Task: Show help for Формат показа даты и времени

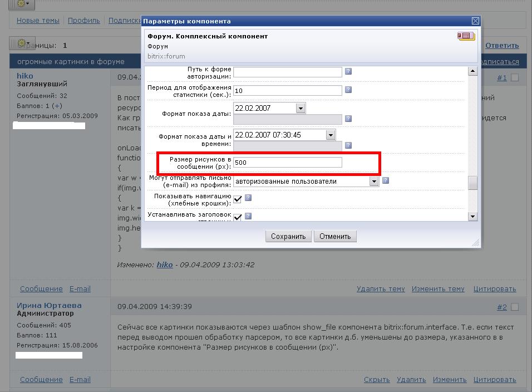Action: tap(348, 145)
